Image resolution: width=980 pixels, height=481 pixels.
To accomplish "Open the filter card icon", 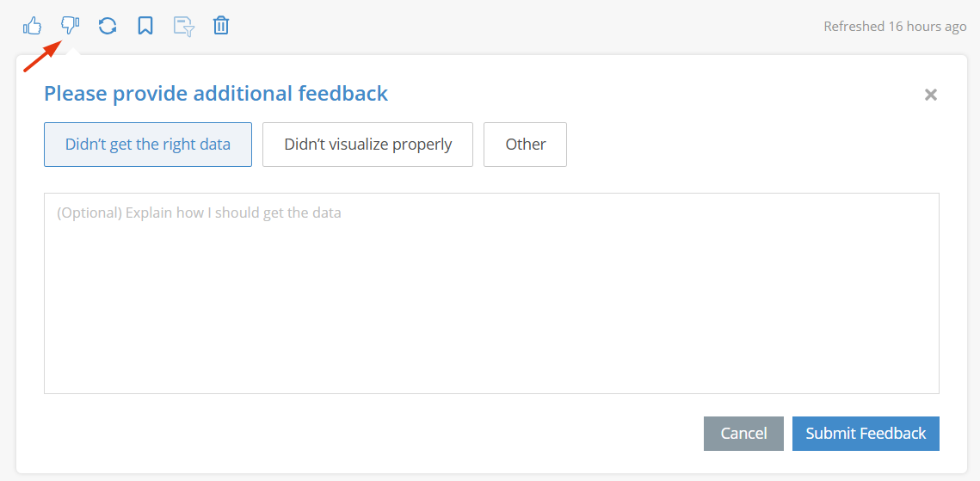I will click(x=184, y=26).
